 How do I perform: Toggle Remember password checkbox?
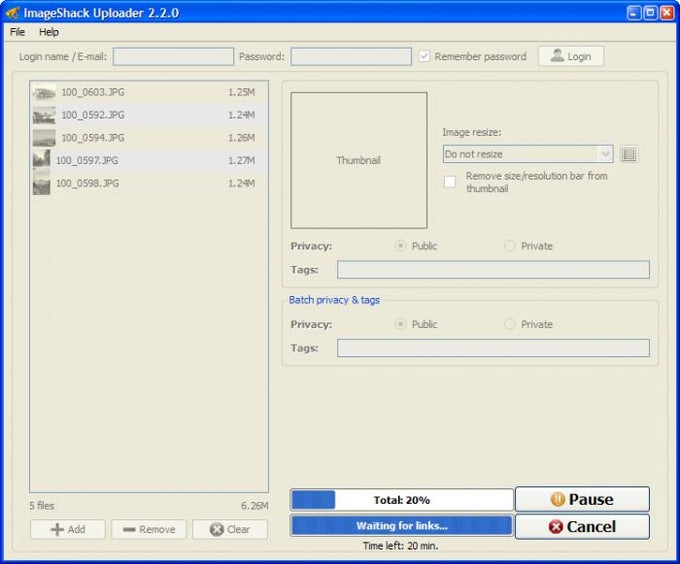[424, 56]
